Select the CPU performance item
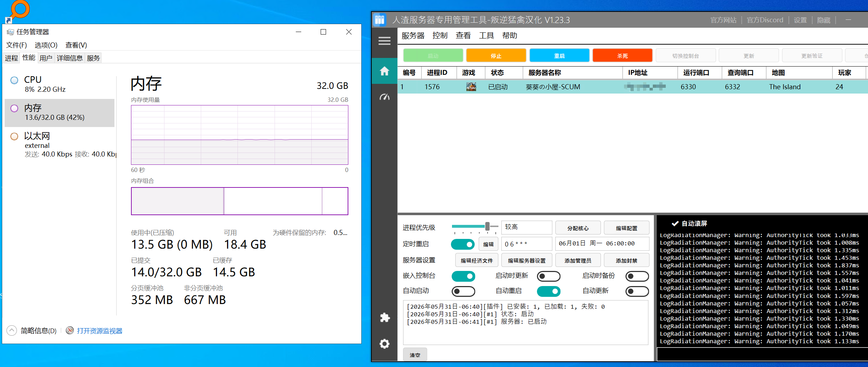The image size is (868, 367). tap(60, 84)
